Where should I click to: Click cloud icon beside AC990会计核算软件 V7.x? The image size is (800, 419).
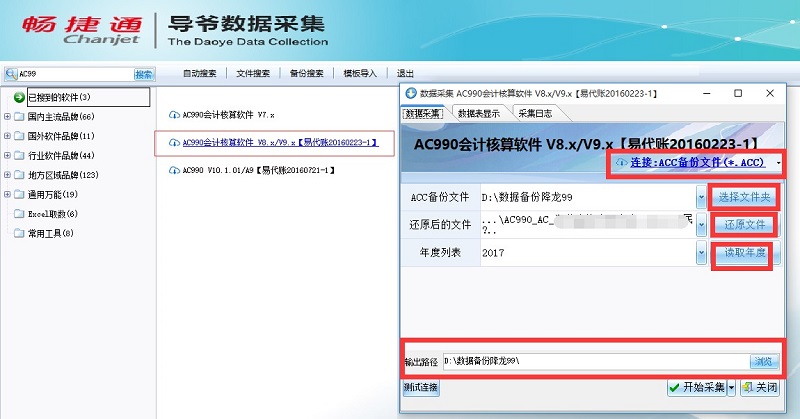(174, 115)
